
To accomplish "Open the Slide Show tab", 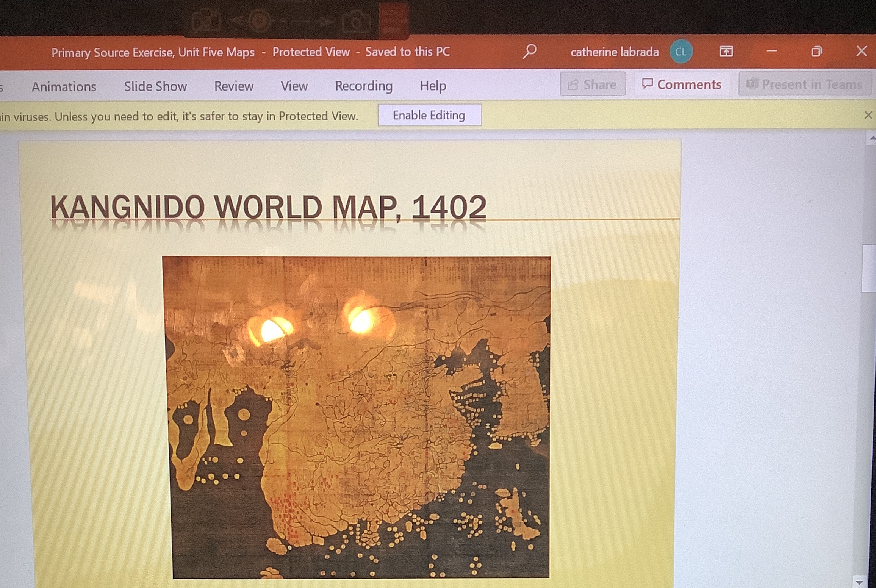I will tap(155, 86).
